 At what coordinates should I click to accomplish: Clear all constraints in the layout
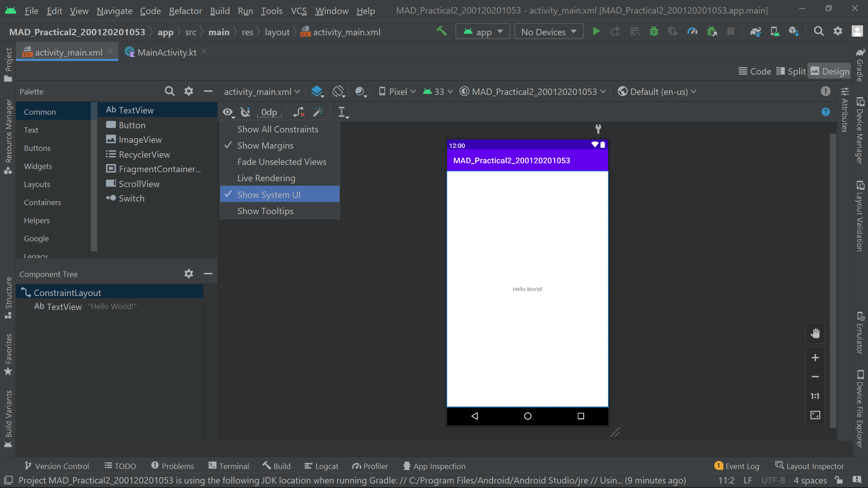pyautogui.click(x=298, y=112)
